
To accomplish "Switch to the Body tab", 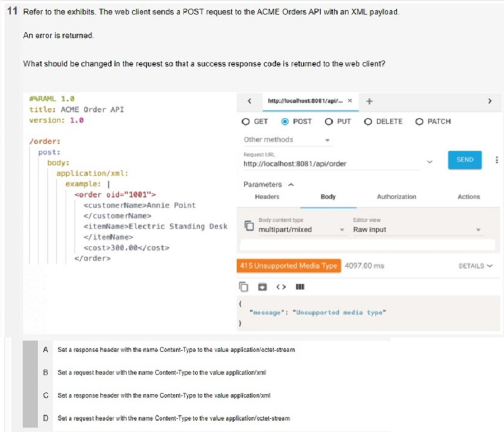I will pos(328,197).
